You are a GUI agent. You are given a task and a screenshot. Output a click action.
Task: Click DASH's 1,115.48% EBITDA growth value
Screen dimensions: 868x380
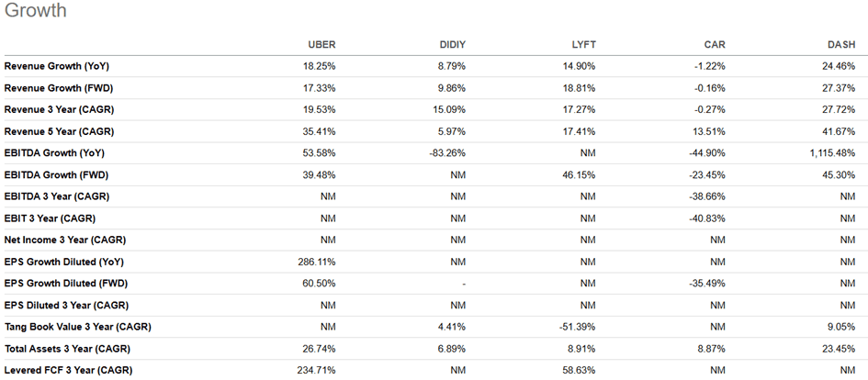tap(830, 153)
